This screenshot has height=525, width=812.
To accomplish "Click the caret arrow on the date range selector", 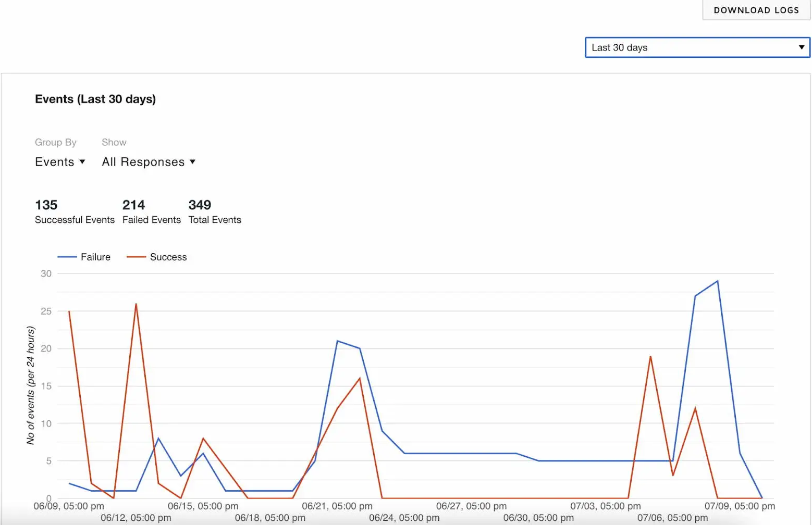I will (x=802, y=47).
